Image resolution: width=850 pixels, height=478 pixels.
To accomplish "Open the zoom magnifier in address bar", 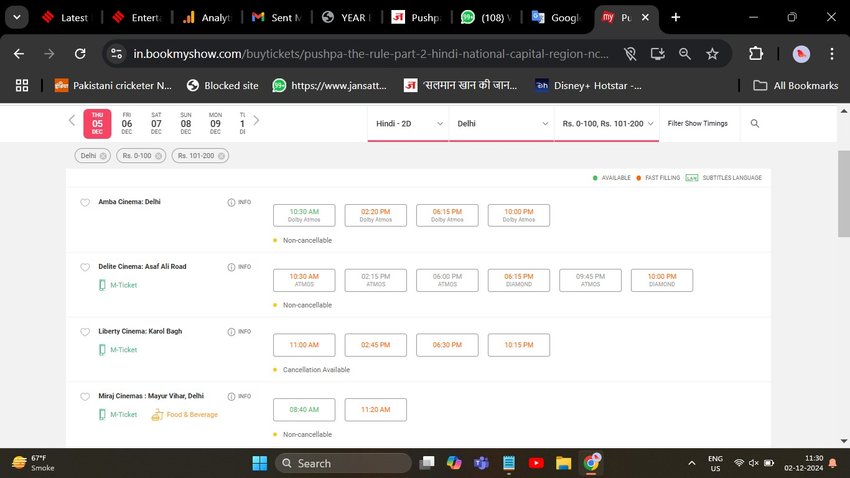I will [685, 54].
